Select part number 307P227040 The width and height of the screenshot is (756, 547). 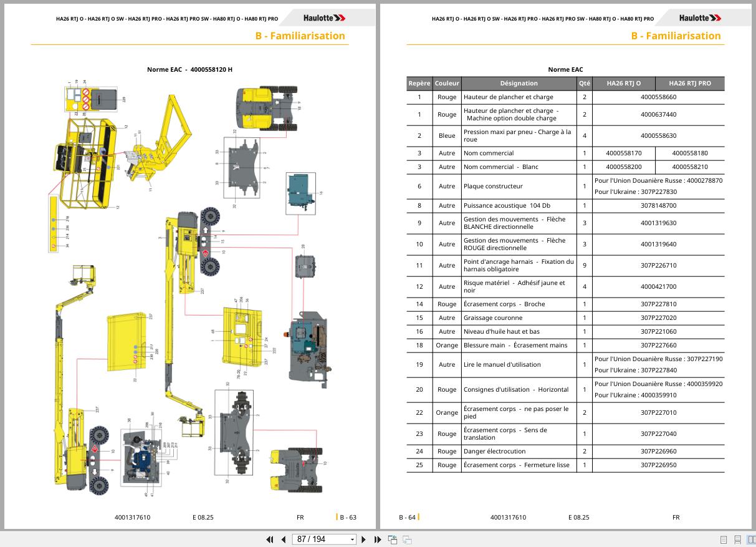pyautogui.click(x=658, y=433)
